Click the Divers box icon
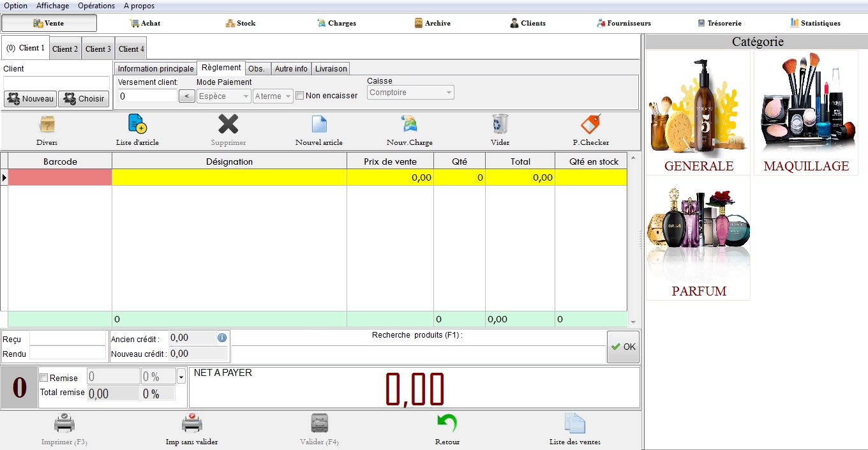The height and width of the screenshot is (450, 868). tap(47, 124)
